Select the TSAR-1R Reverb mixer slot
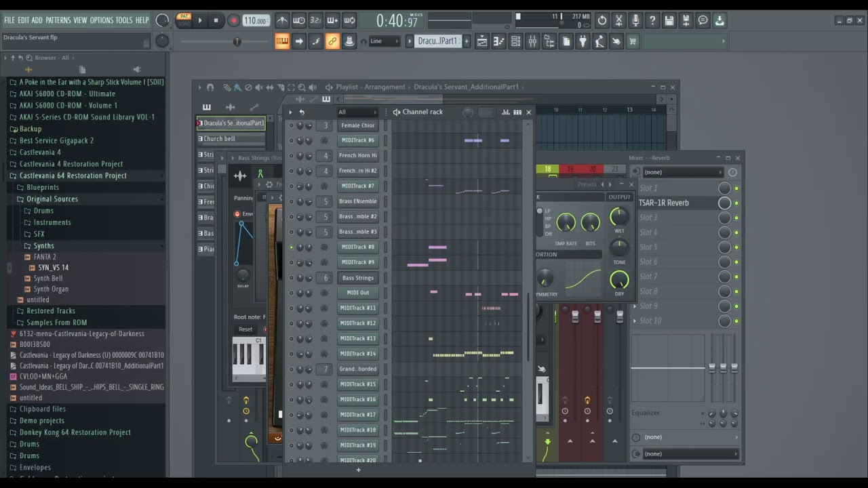 676,203
